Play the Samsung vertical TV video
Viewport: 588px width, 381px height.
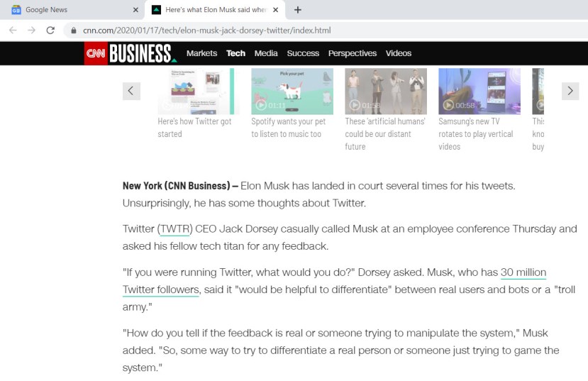coord(479,92)
